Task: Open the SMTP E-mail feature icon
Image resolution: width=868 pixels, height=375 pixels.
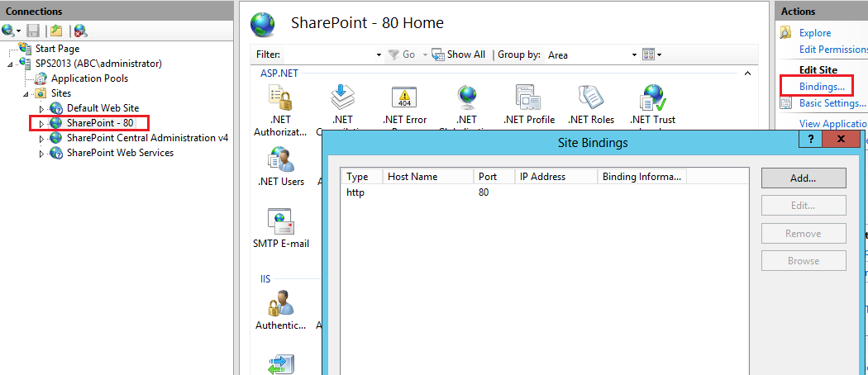Action: pos(280,221)
